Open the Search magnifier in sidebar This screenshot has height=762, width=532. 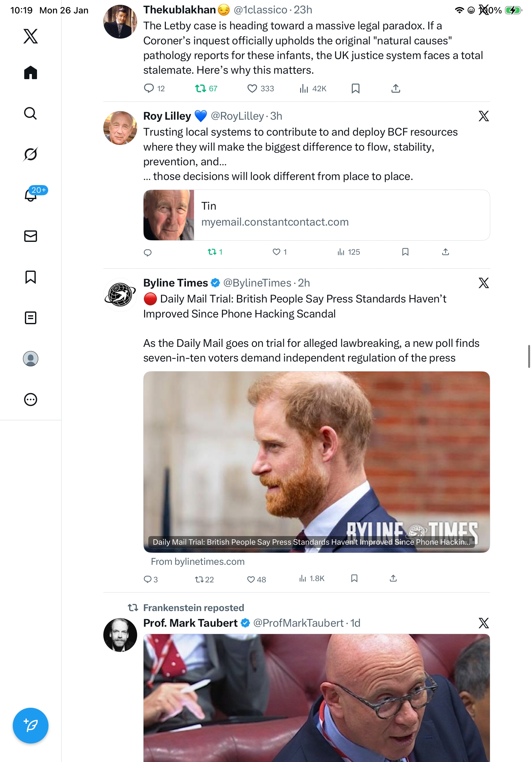pos(31,113)
